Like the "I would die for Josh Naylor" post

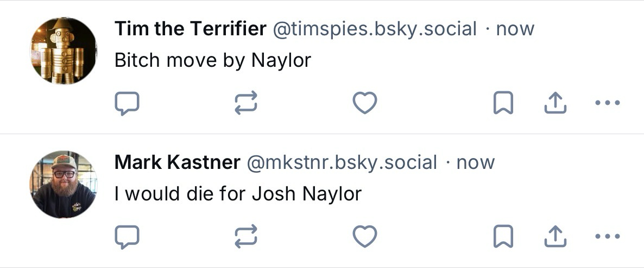click(x=365, y=236)
